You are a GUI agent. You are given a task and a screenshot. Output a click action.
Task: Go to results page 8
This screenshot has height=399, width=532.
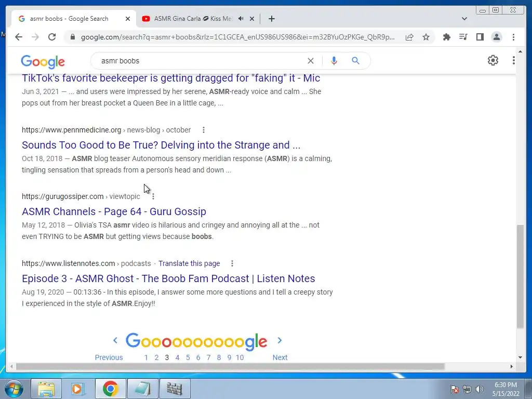pyautogui.click(x=219, y=357)
